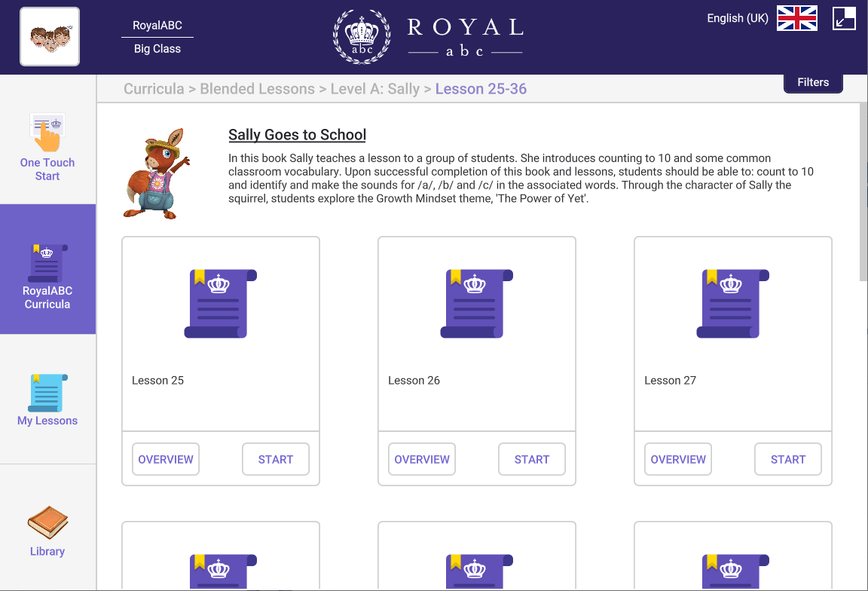Screen dimensions: 868x591
Task: Click the Big Class name
Action: coord(157,49)
